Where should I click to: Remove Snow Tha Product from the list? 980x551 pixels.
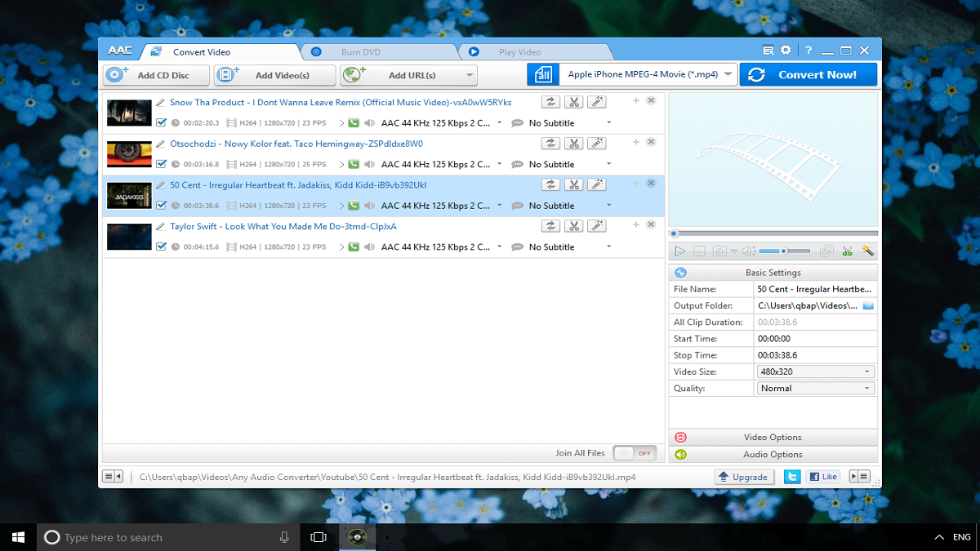click(651, 100)
